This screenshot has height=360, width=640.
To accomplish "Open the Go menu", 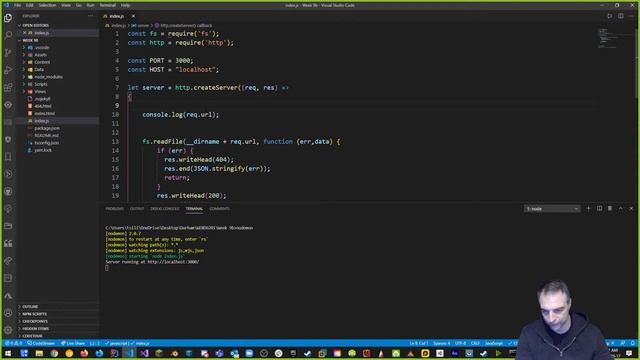I will (78, 5).
